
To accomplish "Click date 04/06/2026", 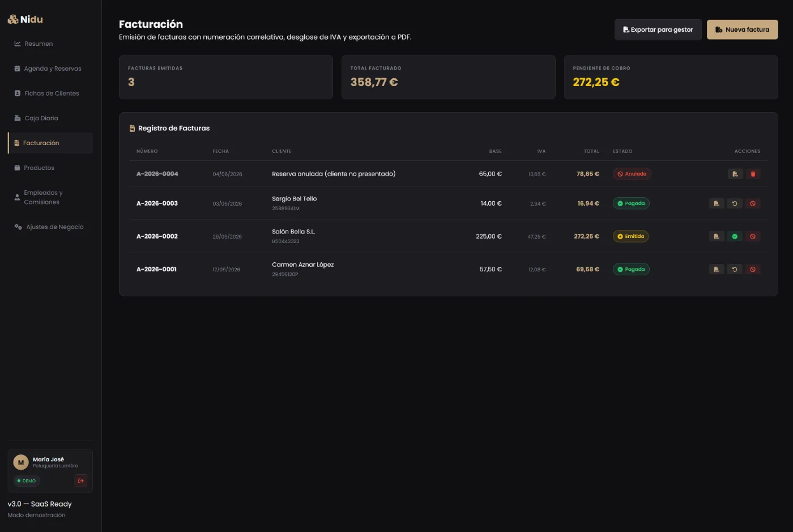I will click(x=227, y=174).
